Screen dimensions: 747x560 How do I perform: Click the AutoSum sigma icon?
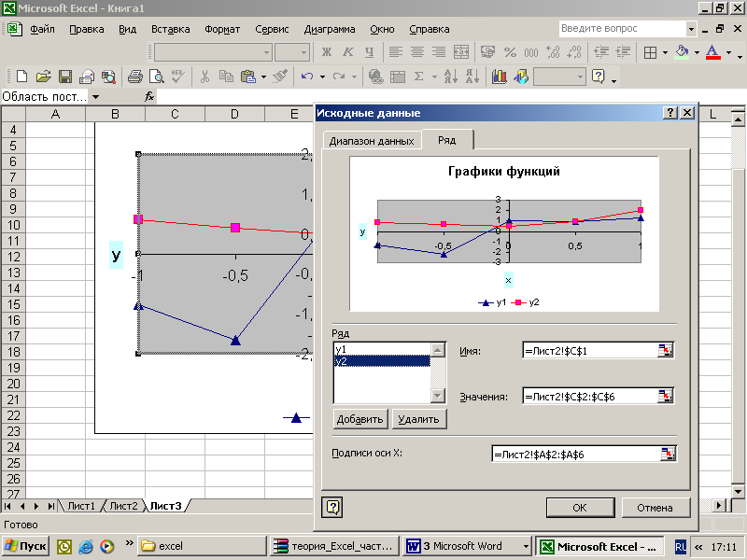tap(418, 77)
